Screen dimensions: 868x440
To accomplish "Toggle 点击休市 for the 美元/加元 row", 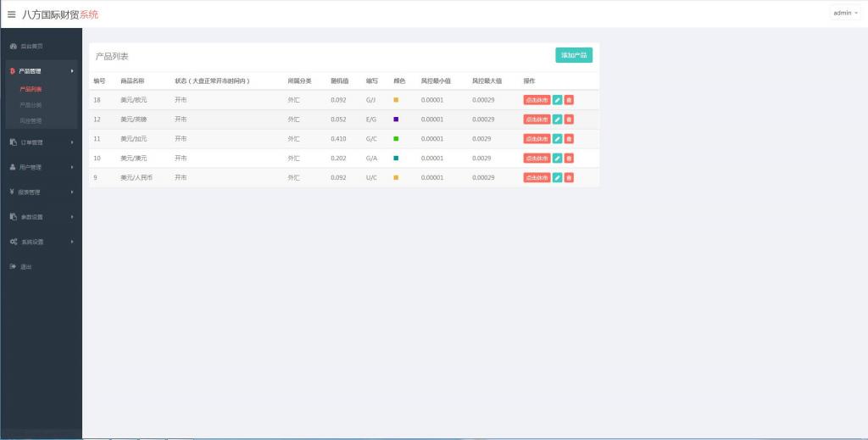I will click(x=537, y=139).
